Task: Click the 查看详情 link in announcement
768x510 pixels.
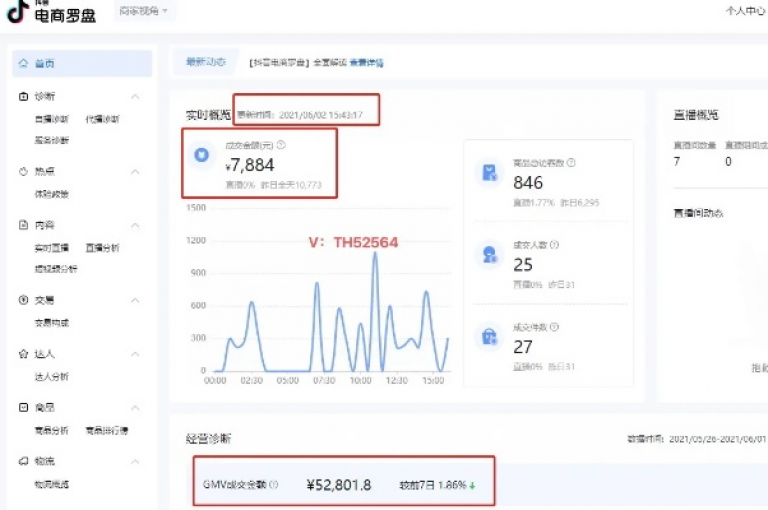Action: coord(366,63)
